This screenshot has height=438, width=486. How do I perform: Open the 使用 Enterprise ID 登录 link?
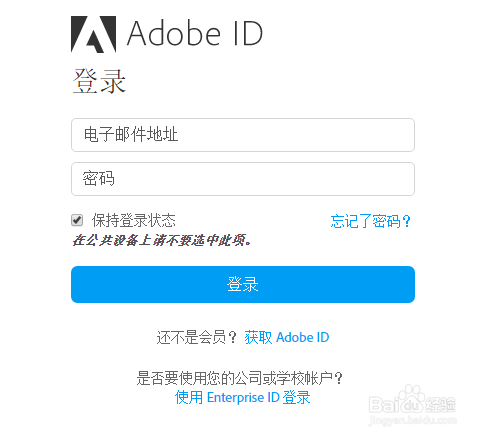click(243, 397)
